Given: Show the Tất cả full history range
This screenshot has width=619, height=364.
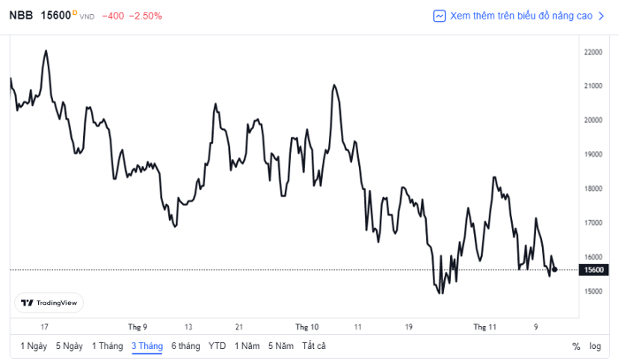Looking at the screenshot, I should pos(314,346).
